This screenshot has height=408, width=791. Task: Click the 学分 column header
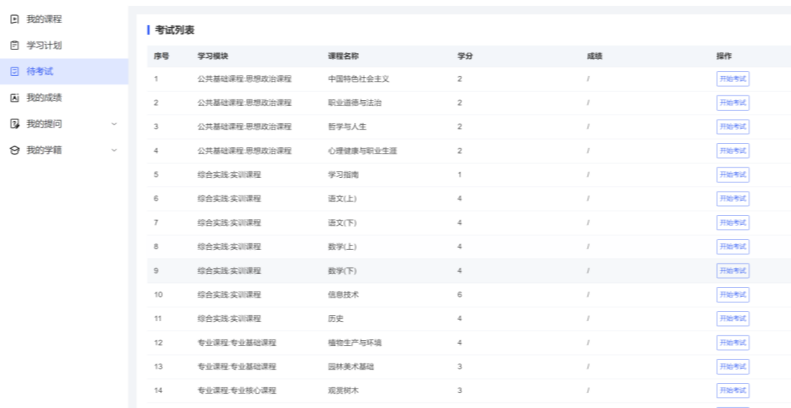coord(465,56)
